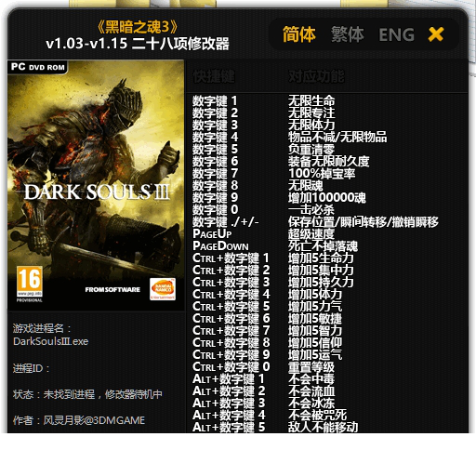This screenshot has width=476, height=450.
Task: Click the Dark Souls III cover art
Action: pyautogui.click(x=96, y=185)
